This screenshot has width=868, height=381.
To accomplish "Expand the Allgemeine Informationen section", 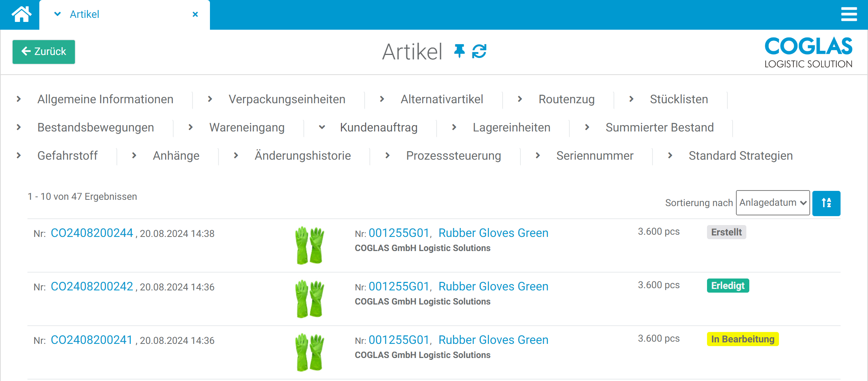I will pos(105,99).
